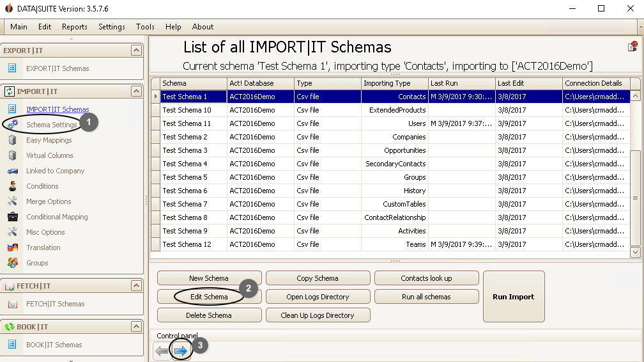Click the BOOK|IT header green arrows icon
Screen dimensions: 644x362
pyautogui.click(x=9, y=327)
